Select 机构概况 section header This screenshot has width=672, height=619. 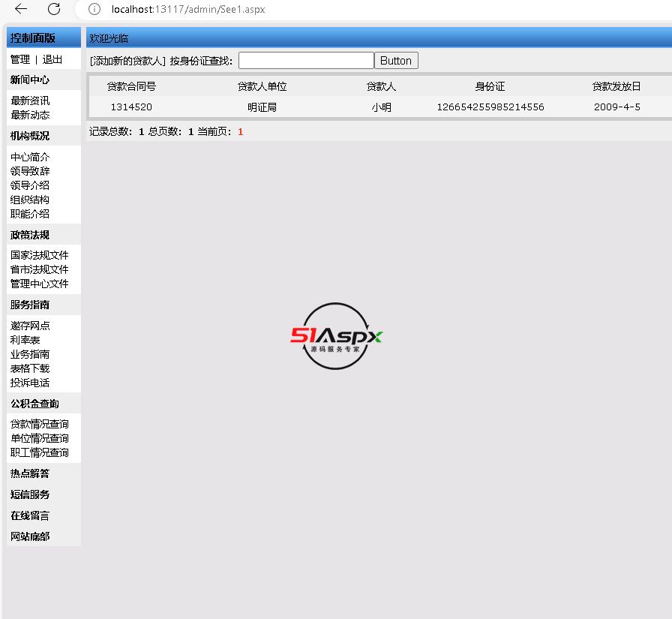point(30,136)
